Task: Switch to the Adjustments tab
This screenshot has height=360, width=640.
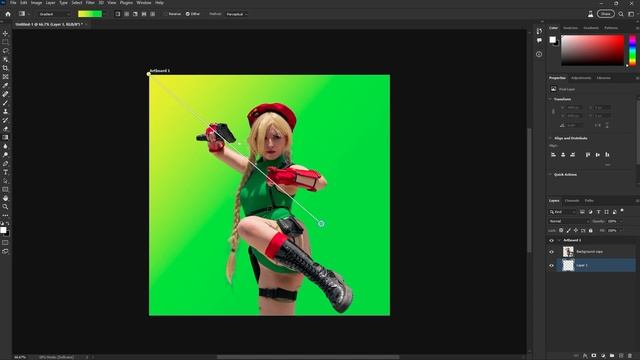Action: pyautogui.click(x=581, y=78)
